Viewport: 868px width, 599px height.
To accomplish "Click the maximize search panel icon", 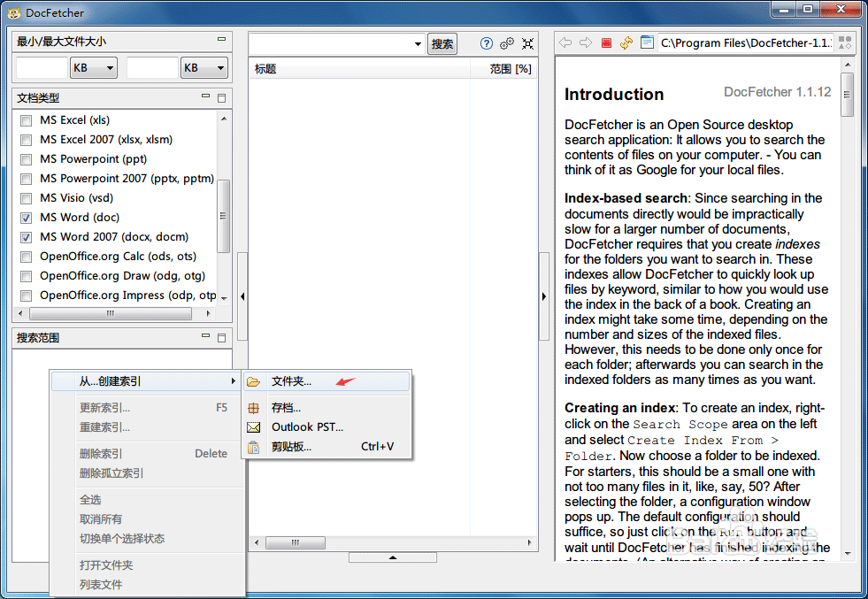I will [528, 43].
